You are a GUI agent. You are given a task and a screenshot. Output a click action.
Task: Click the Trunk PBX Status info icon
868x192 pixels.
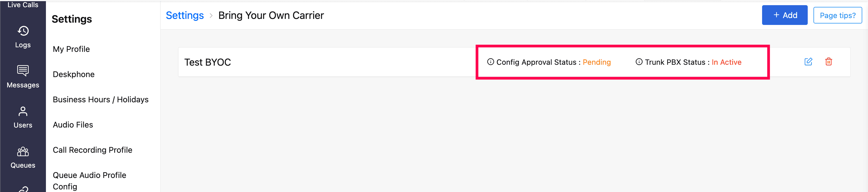(639, 62)
